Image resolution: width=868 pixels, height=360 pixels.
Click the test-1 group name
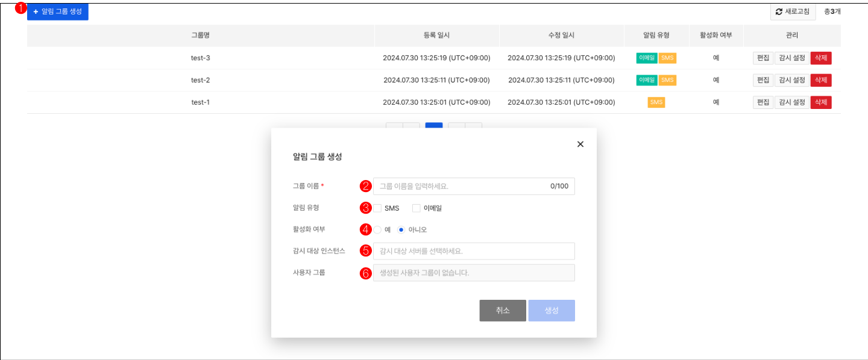tap(201, 102)
